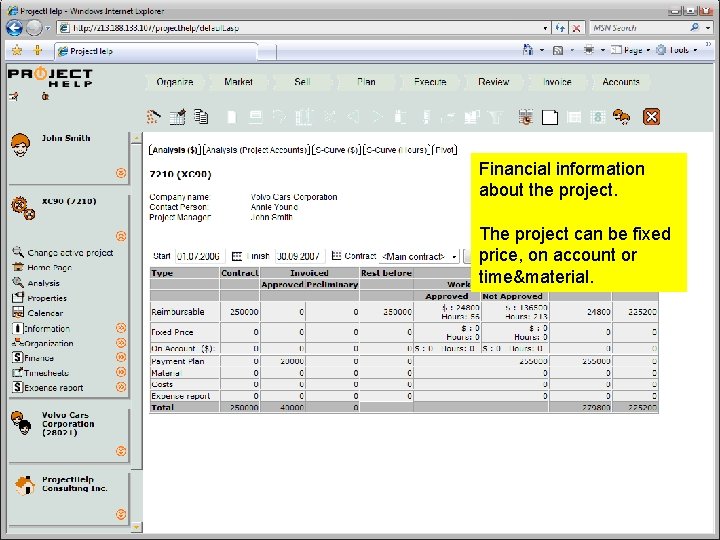Click the orange X close toolbar icon

(651, 117)
